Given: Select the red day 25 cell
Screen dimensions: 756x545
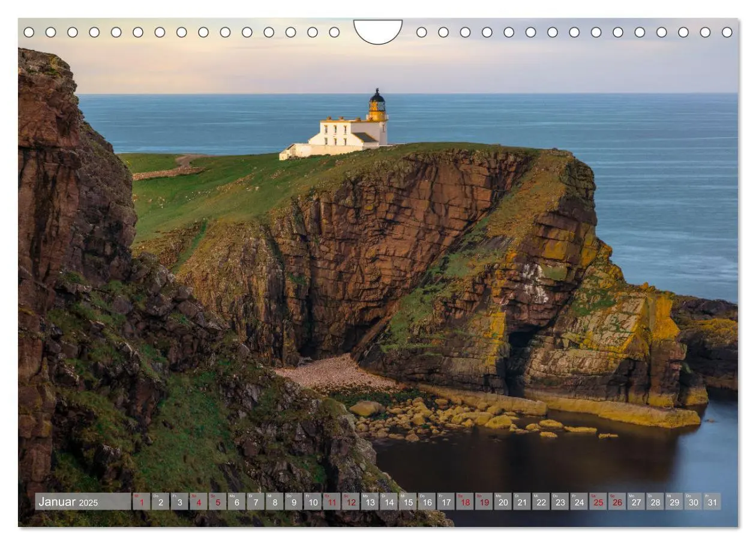Looking at the screenshot, I should 598,502.
